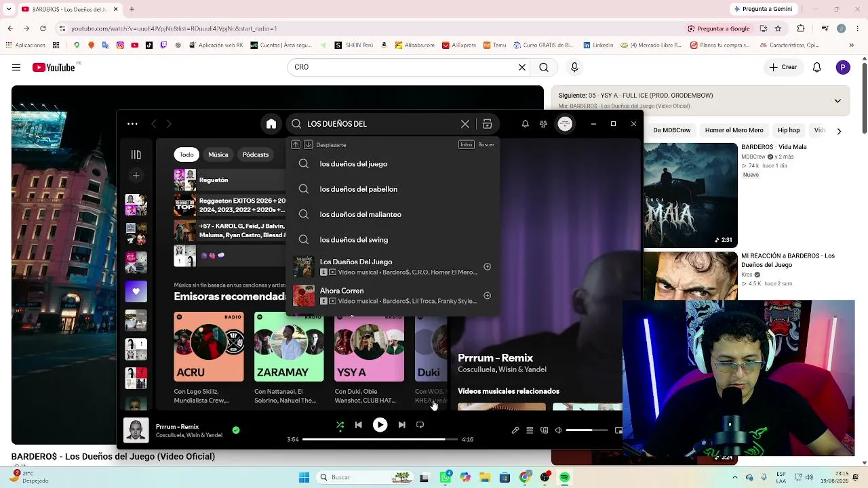Screen dimensions: 868x488
Task: Play the current Spotify track
Action: 380,425
